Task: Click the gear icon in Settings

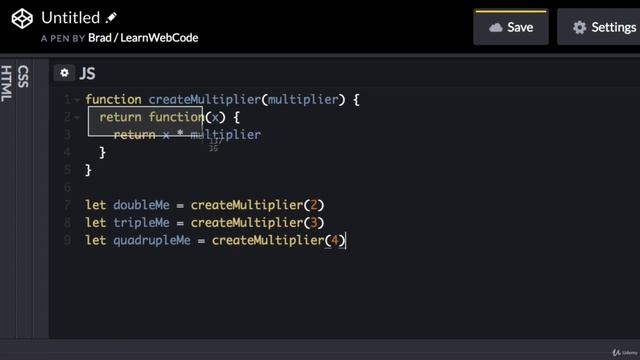Action: [580, 28]
